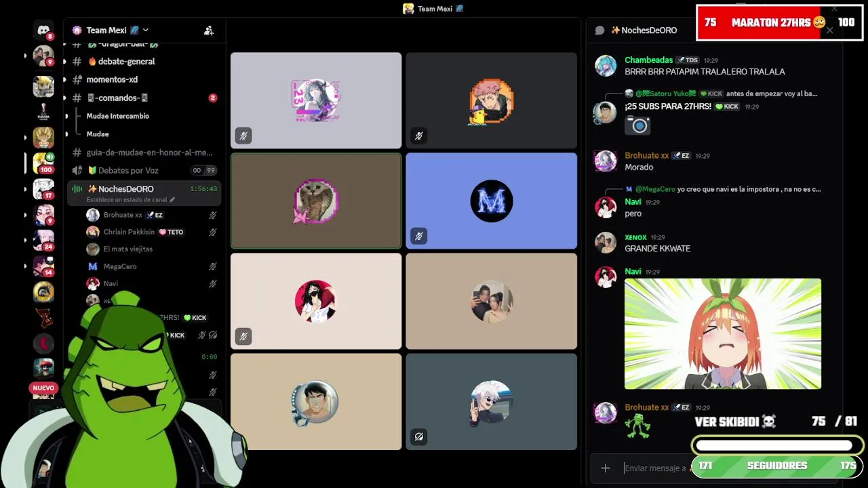Open Europa League server icon
868x488 pixels.
43,111
